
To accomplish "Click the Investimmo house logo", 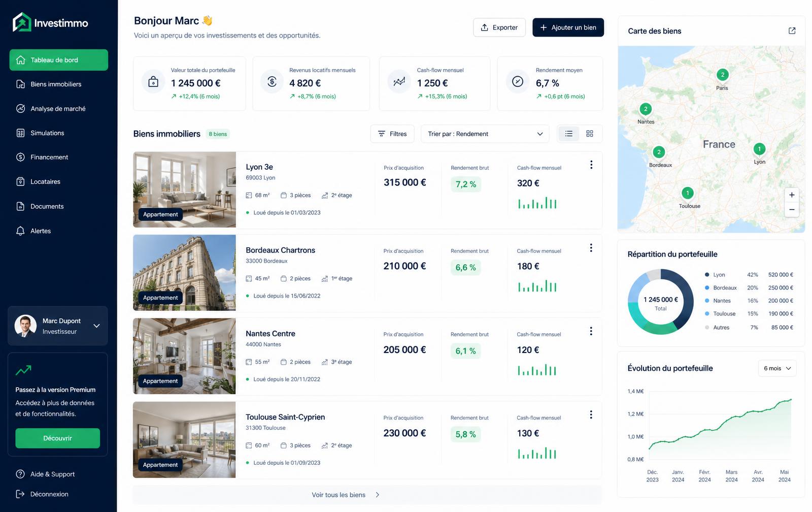I will pos(22,22).
